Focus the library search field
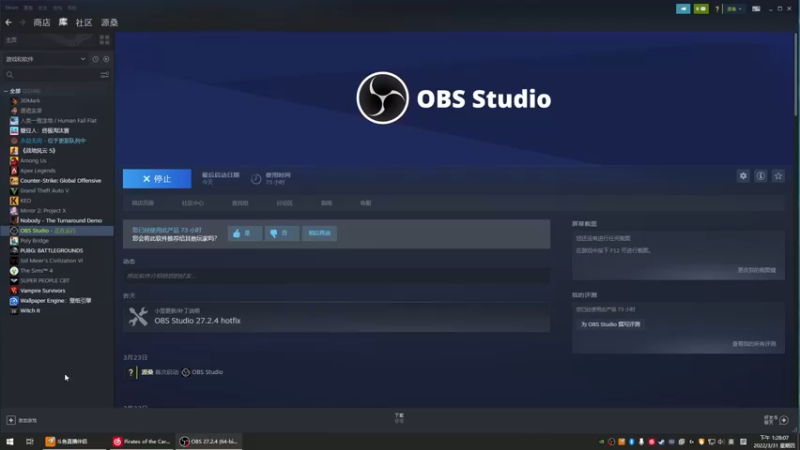This screenshot has width=800, height=450. pyautogui.click(x=51, y=75)
